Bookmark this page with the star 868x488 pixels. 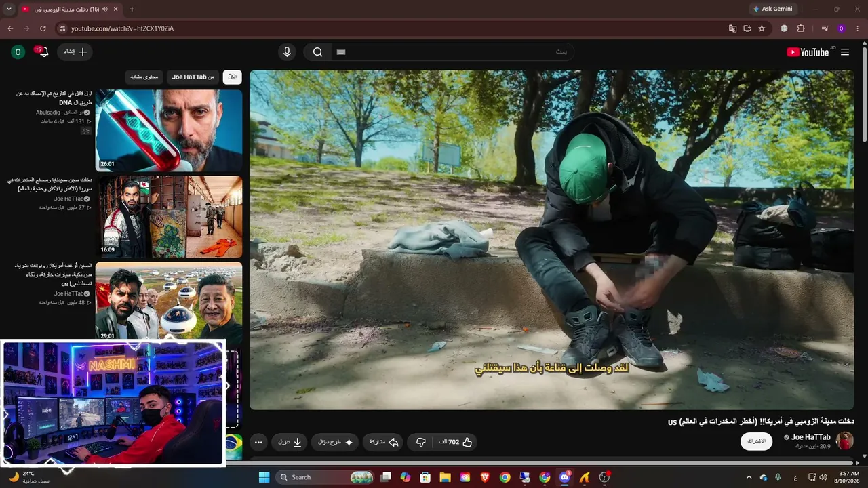tap(762, 28)
